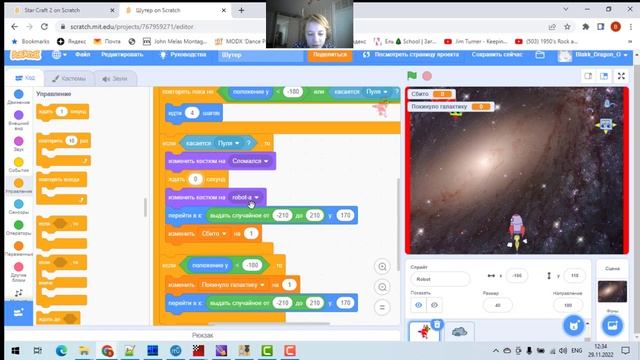640x360 pixels.
Task: Click Save Now in menu bar
Action: pyautogui.click(x=497, y=55)
